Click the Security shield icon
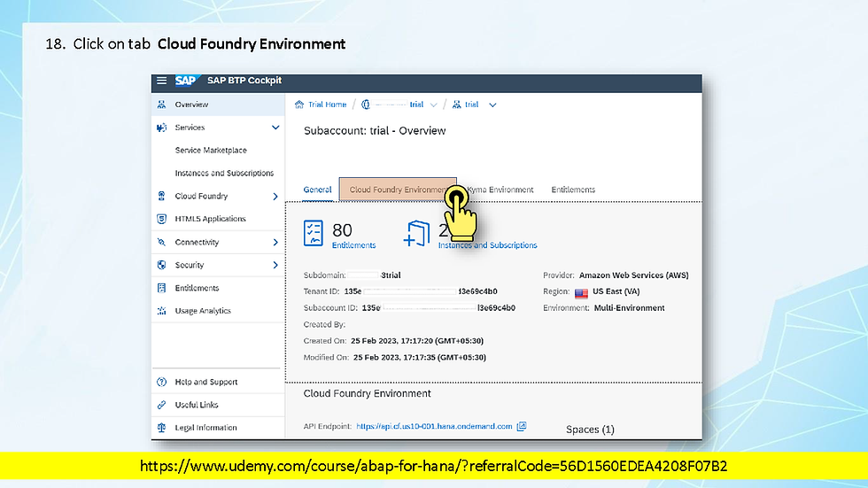Screen dimensions: 868x488 pyautogui.click(x=161, y=265)
